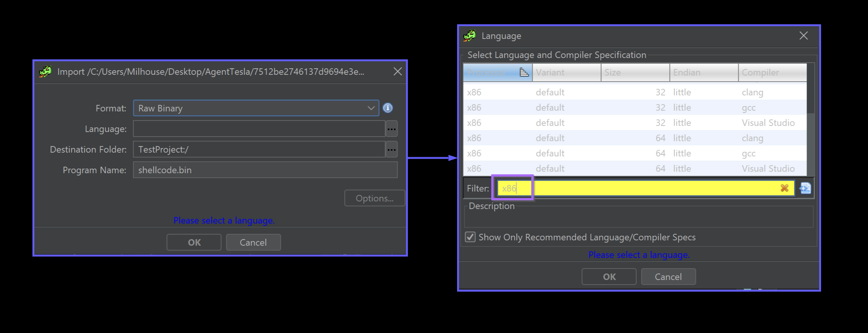
Task: Cancel the Import dialog
Action: point(253,242)
